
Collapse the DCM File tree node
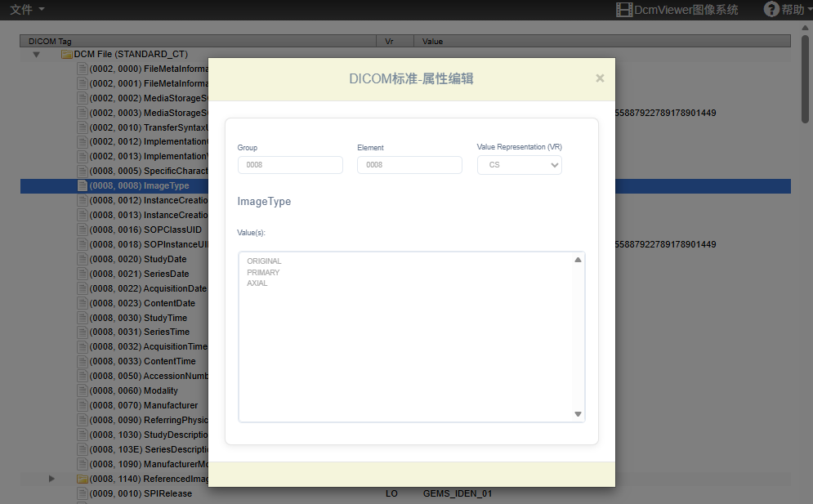[36, 55]
